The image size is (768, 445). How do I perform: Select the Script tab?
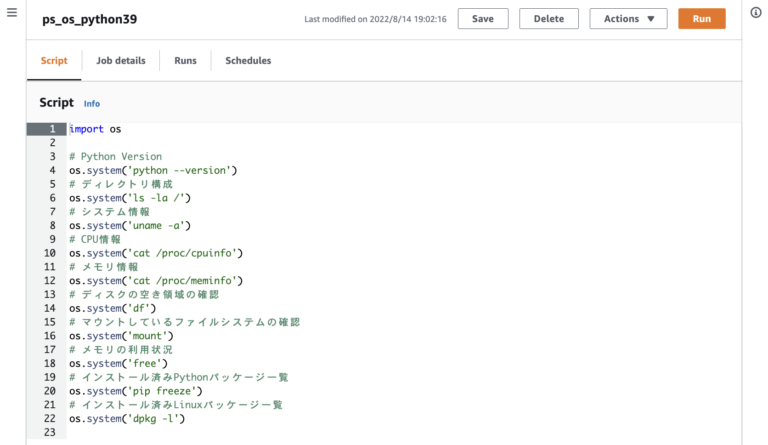pos(54,61)
